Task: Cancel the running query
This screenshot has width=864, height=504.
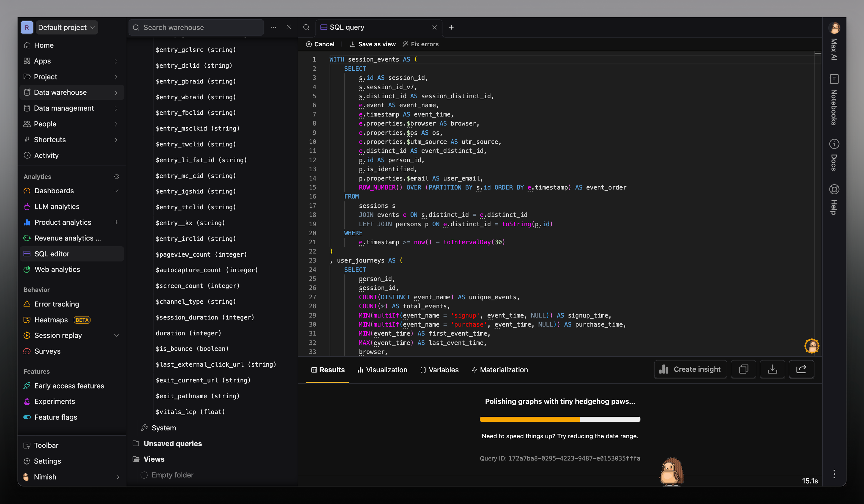Action: pos(320,44)
